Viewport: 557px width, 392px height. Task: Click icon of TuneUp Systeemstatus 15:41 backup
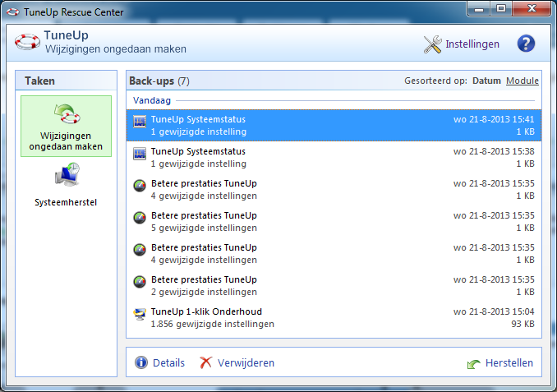(x=140, y=122)
